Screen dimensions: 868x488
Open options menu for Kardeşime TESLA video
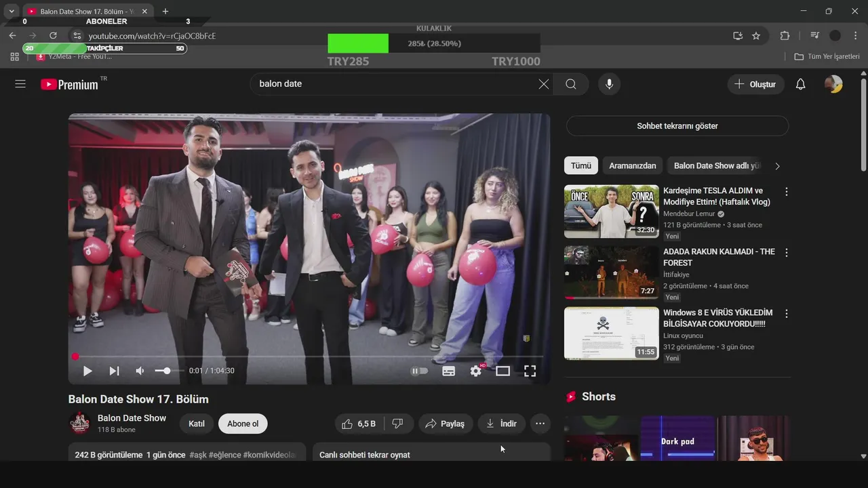point(787,192)
